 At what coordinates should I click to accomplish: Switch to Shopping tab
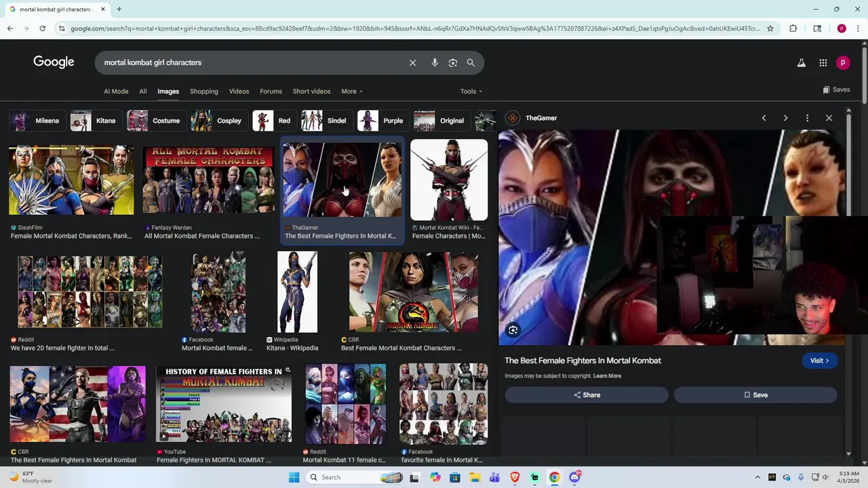204,91
